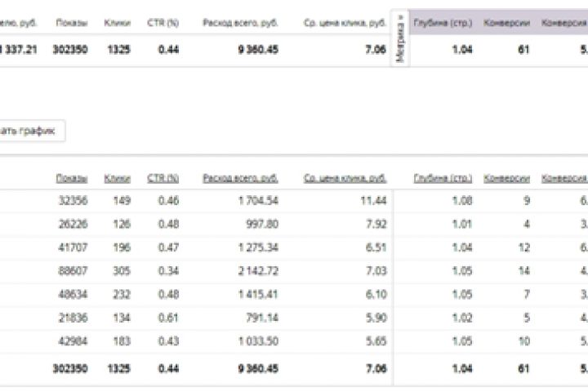This screenshot has width=588, height=392.
Task: Sort by the underlined CTR (%) column link
Action: tap(163, 178)
